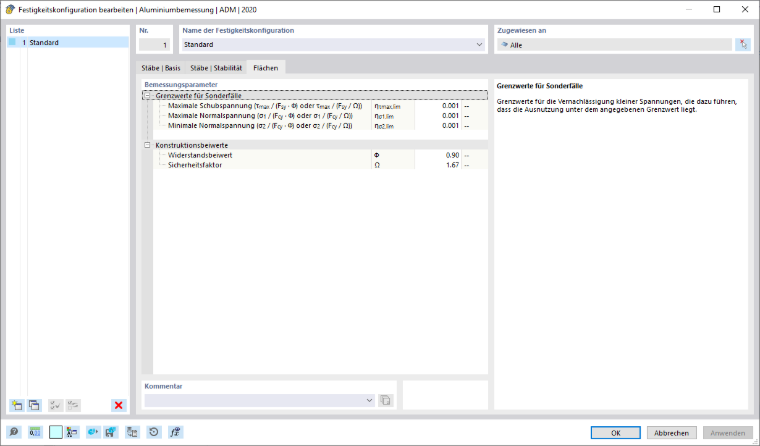This screenshot has width=760, height=446.
Task: Copy the selected configuration in list
Action: pyautogui.click(x=34, y=405)
